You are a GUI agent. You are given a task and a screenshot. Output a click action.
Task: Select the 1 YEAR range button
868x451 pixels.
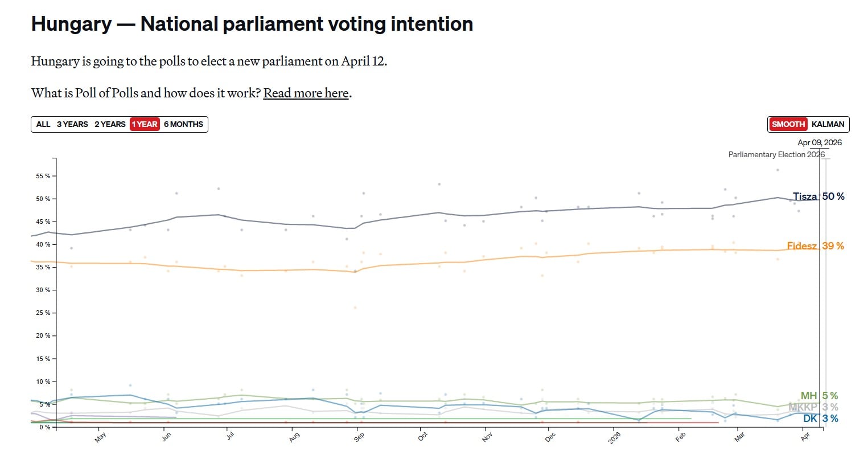(x=145, y=124)
